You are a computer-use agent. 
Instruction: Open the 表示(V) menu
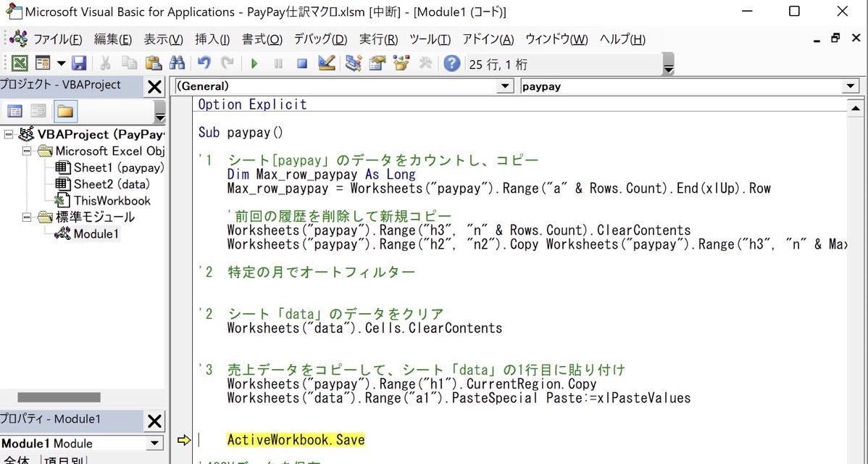(x=163, y=39)
